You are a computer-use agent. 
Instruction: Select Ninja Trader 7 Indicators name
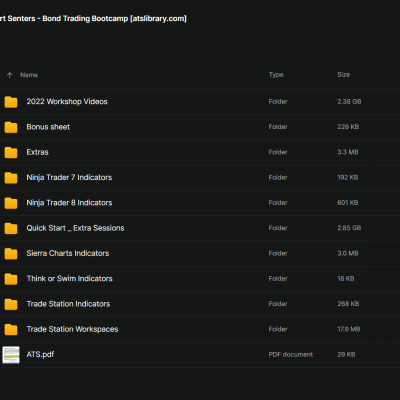click(x=69, y=178)
